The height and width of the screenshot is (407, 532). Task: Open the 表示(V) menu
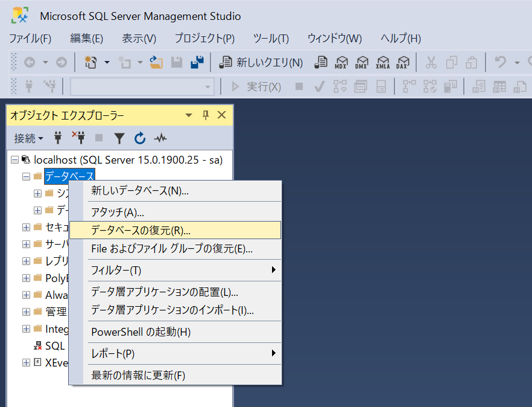pyautogui.click(x=139, y=39)
